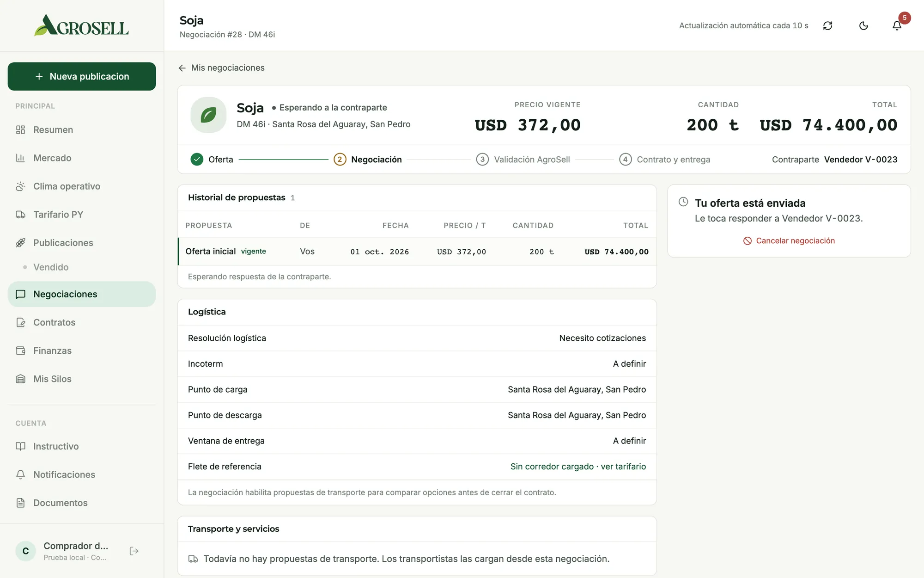
Task: Click the logout icon beside Comprador
Action: point(134,551)
